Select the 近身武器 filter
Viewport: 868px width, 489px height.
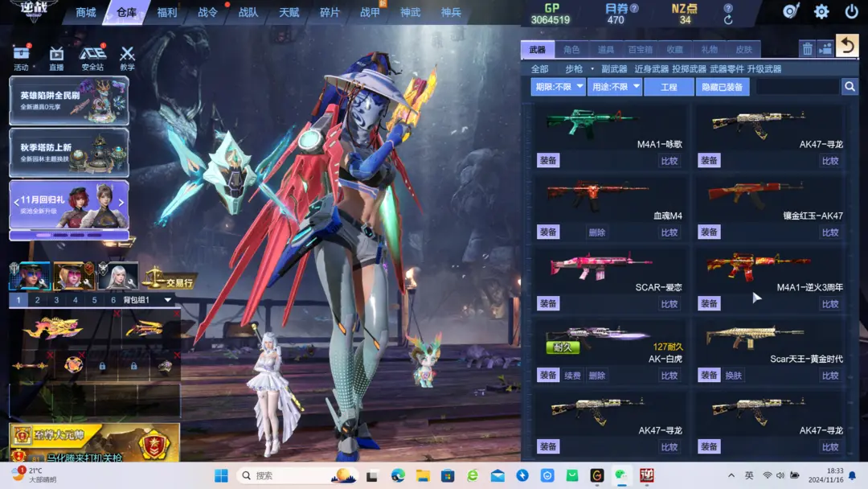tap(651, 69)
